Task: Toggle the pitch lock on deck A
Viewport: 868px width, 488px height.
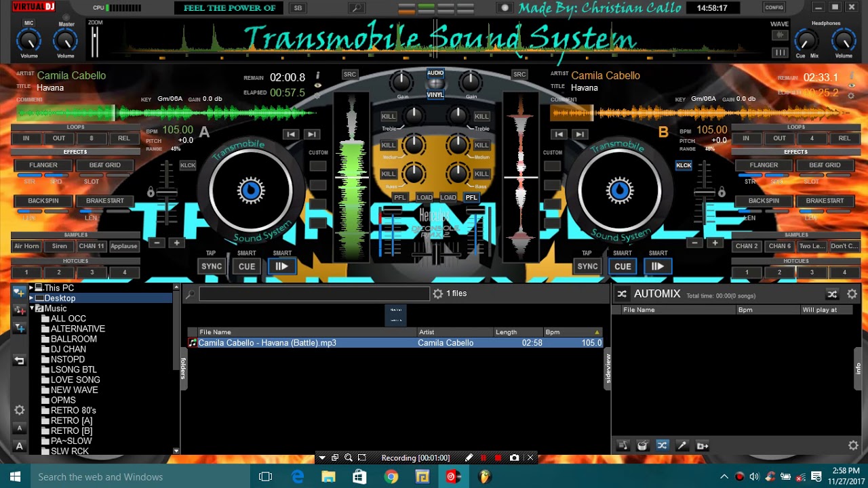Action: tap(151, 192)
